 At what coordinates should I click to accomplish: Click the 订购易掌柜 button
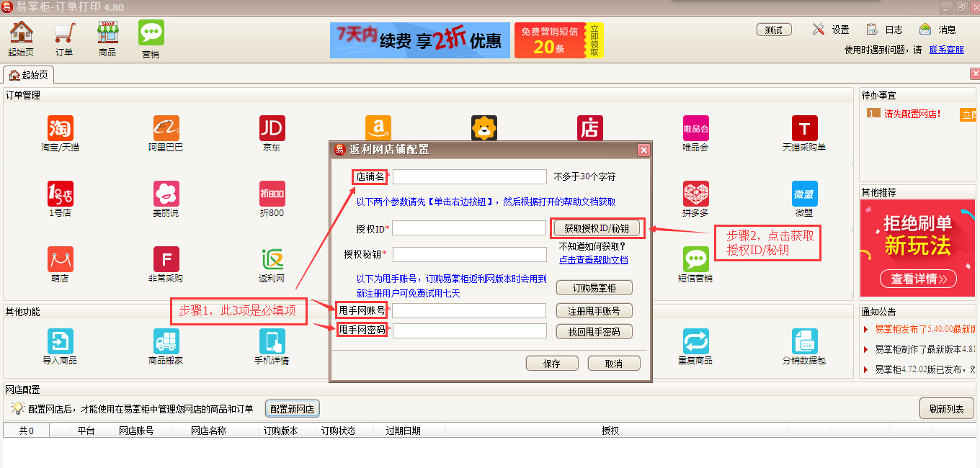pyautogui.click(x=594, y=288)
